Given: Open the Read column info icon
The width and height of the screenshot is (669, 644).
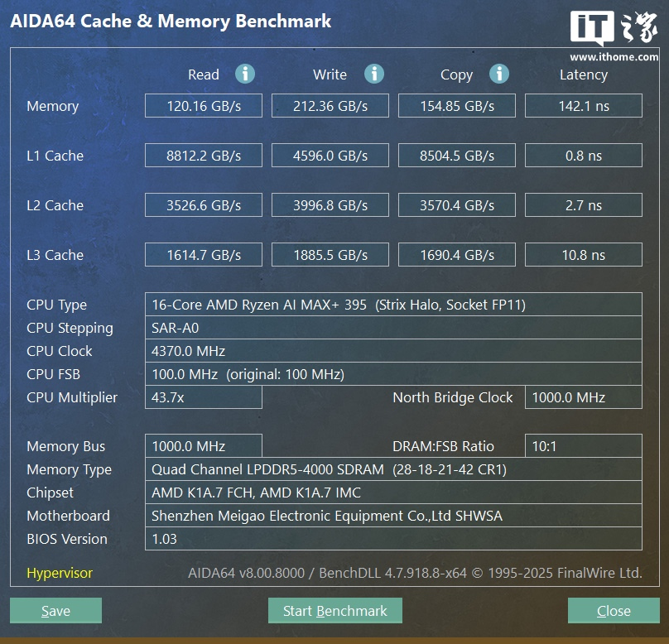Looking at the screenshot, I should point(245,74).
